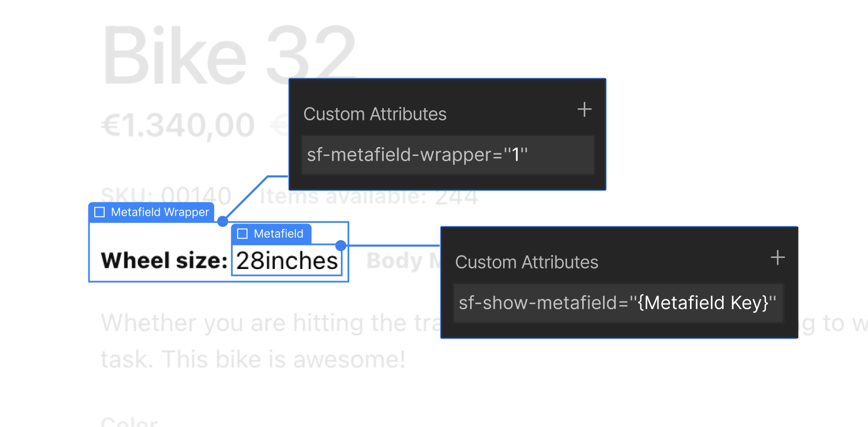The image size is (868, 427).
Task: Edit the sf-metafield-wrapper attribute field
Action: (448, 155)
